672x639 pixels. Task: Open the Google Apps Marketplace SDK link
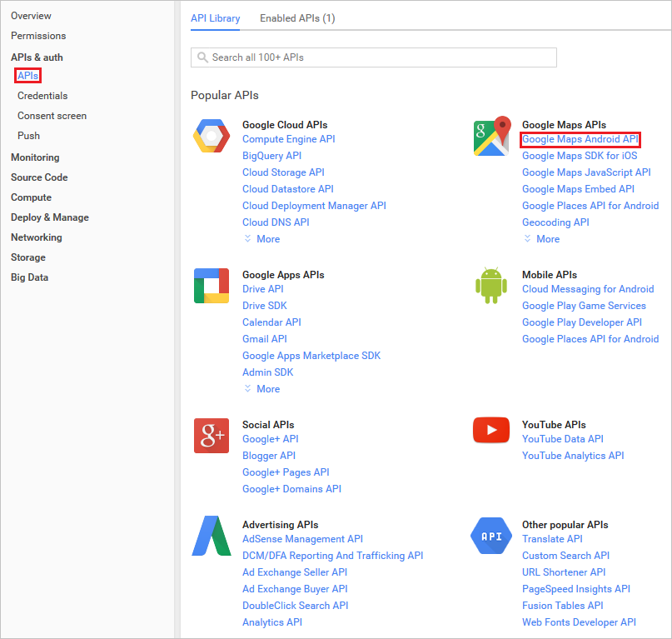[x=311, y=356]
